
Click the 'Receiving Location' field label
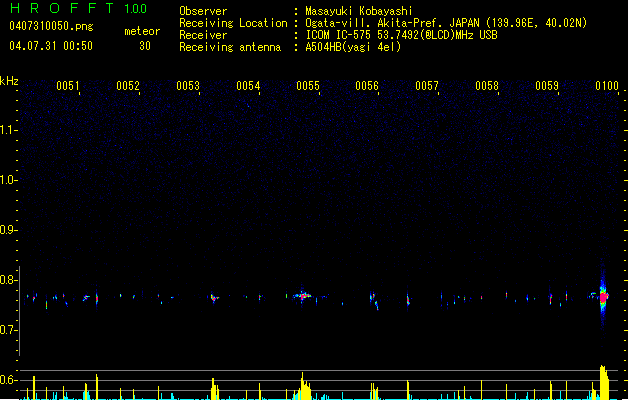coord(233,23)
